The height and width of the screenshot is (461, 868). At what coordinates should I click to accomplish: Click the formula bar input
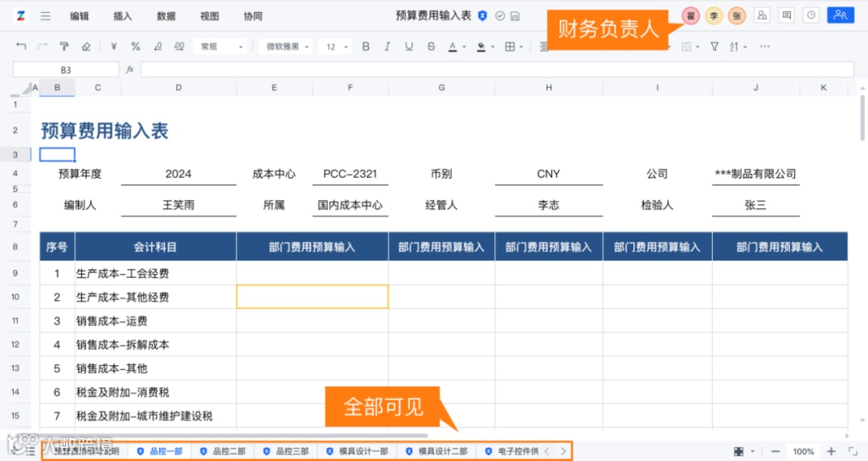click(x=497, y=70)
